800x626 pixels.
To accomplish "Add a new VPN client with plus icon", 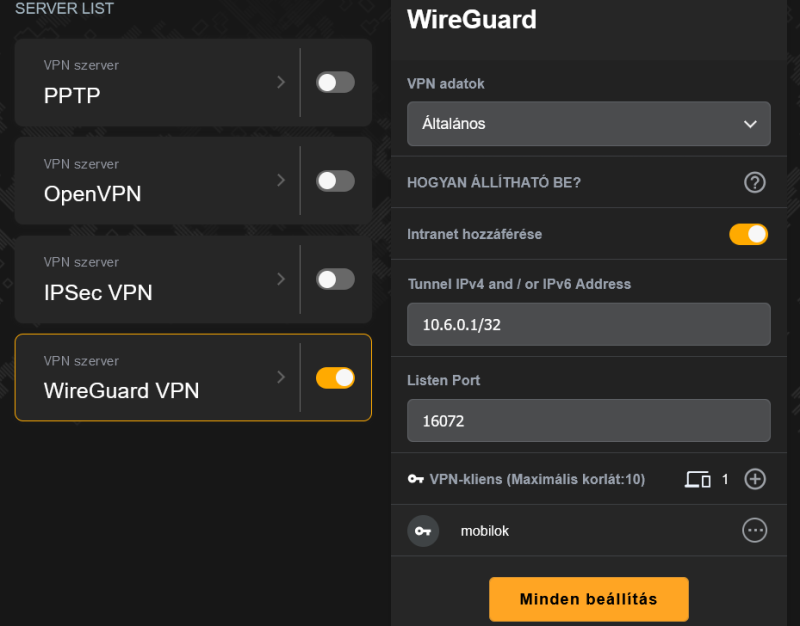I will click(755, 479).
